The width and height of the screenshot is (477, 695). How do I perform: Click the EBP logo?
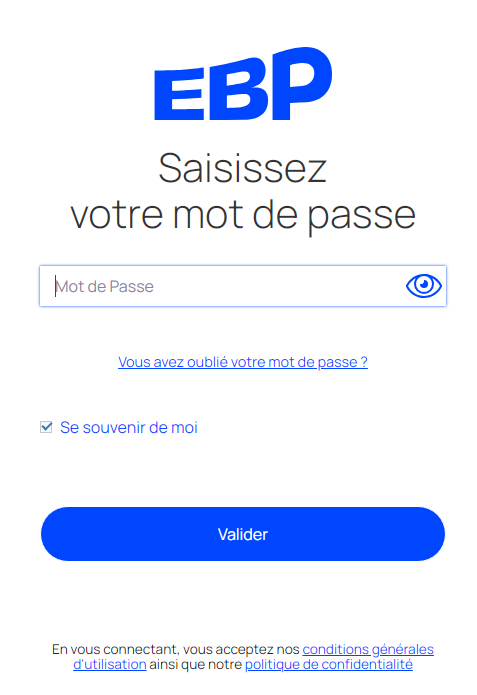pyautogui.click(x=243, y=83)
